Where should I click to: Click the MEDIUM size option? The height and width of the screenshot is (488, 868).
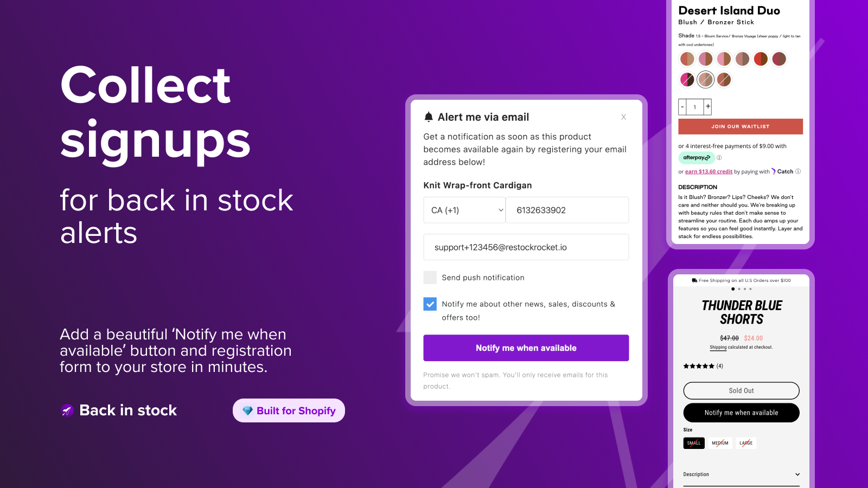[x=720, y=443]
